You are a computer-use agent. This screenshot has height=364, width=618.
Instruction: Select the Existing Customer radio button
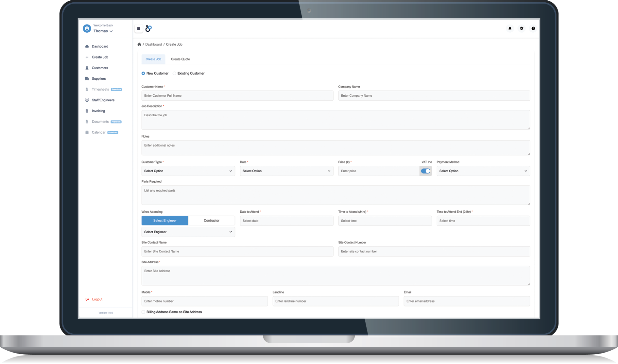175,74
